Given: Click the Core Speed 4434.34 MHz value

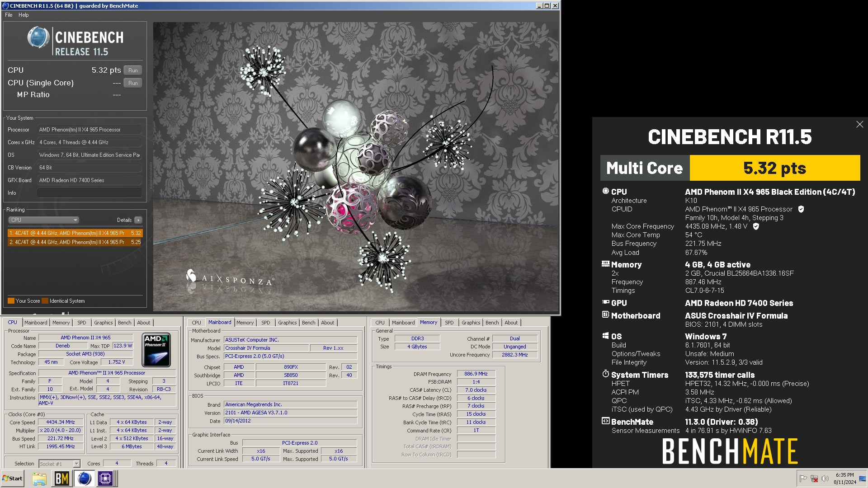Looking at the screenshot, I should (61, 422).
